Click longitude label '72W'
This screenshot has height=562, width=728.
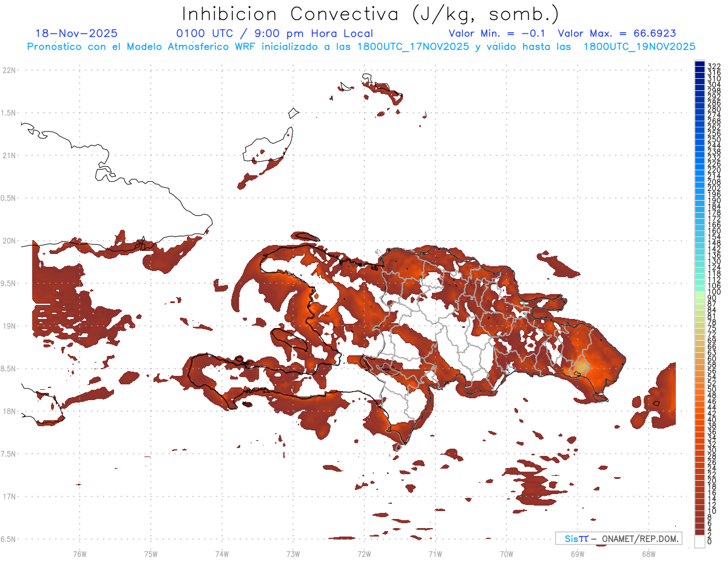tap(364, 553)
